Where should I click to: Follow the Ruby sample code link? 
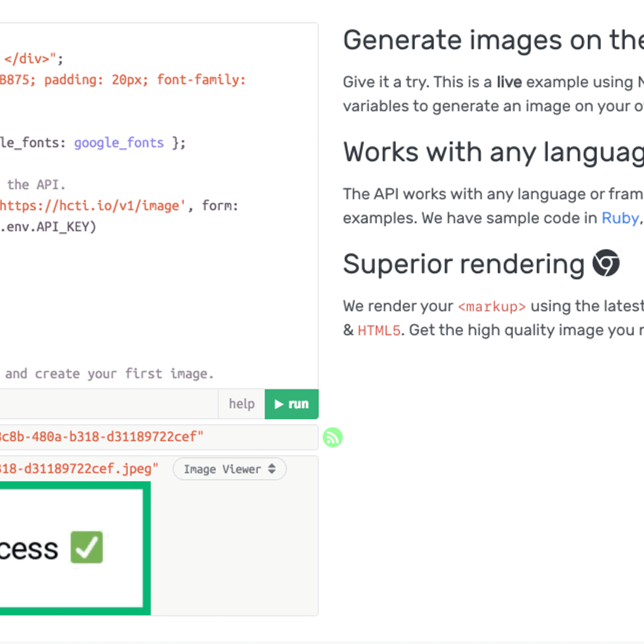[x=620, y=218]
